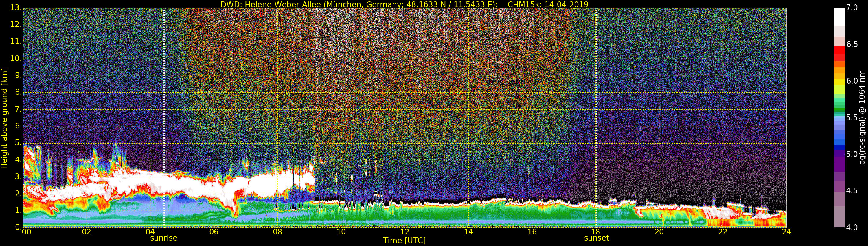Pick the red colorbar band near 6.5
868x246 pixels.
(x=839, y=51)
